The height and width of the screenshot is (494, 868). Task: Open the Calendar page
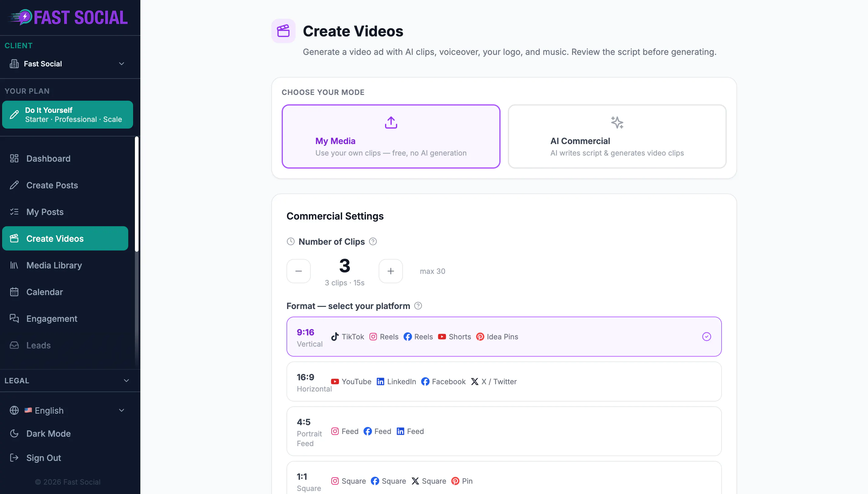65,292
